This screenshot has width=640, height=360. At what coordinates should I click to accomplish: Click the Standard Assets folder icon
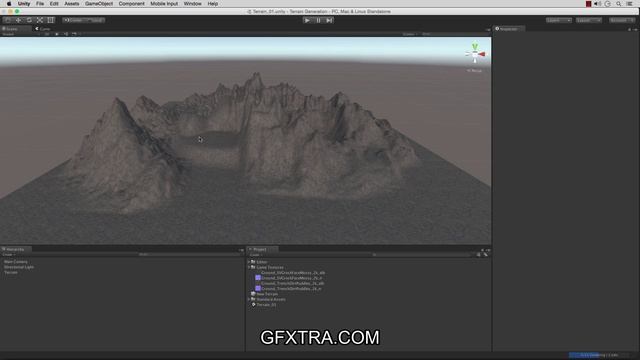pos(253,299)
